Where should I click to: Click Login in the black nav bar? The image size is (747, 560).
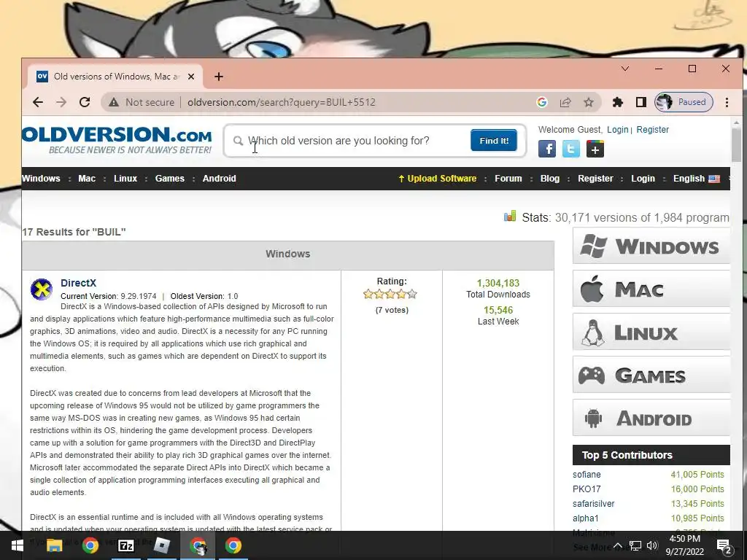[643, 179]
